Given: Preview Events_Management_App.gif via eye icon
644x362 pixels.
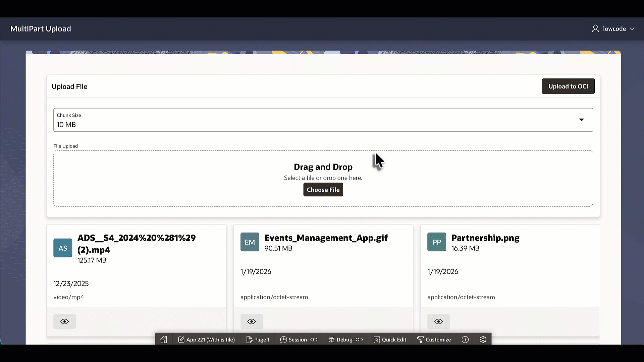Looking at the screenshot, I should [x=251, y=321].
